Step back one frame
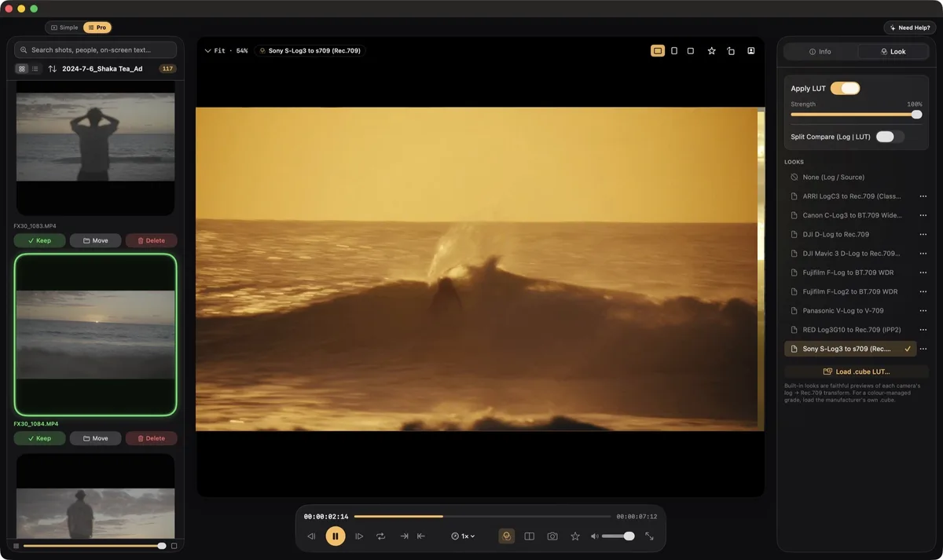The width and height of the screenshot is (943, 560). point(311,536)
